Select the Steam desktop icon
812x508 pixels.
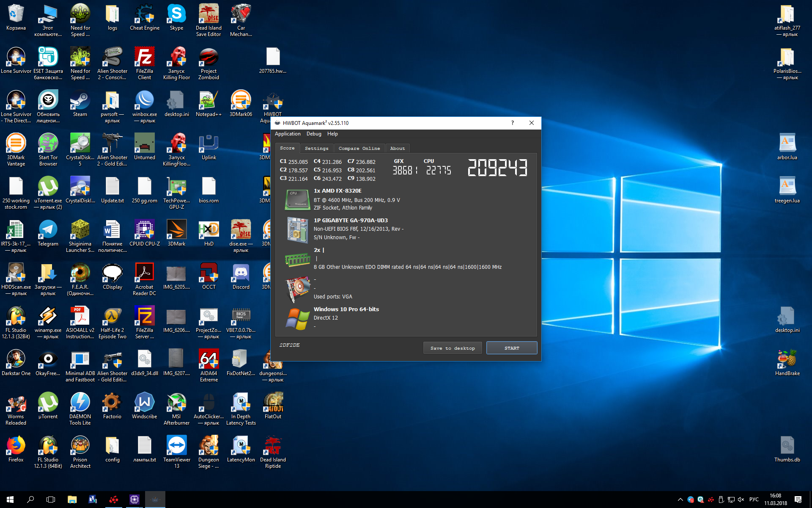click(80, 104)
